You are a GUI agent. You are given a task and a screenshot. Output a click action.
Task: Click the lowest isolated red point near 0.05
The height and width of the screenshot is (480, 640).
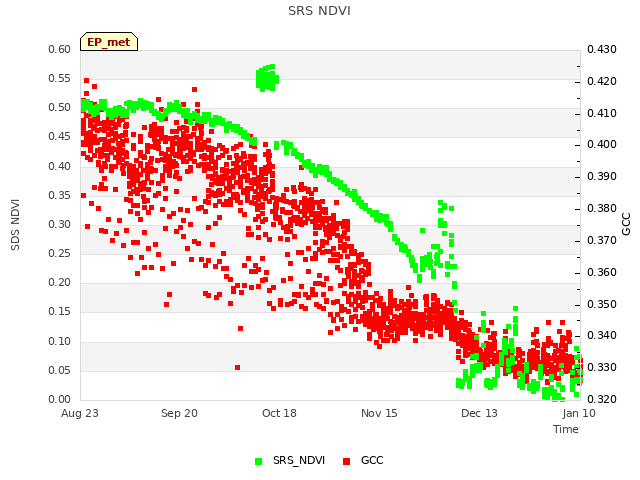(238, 367)
